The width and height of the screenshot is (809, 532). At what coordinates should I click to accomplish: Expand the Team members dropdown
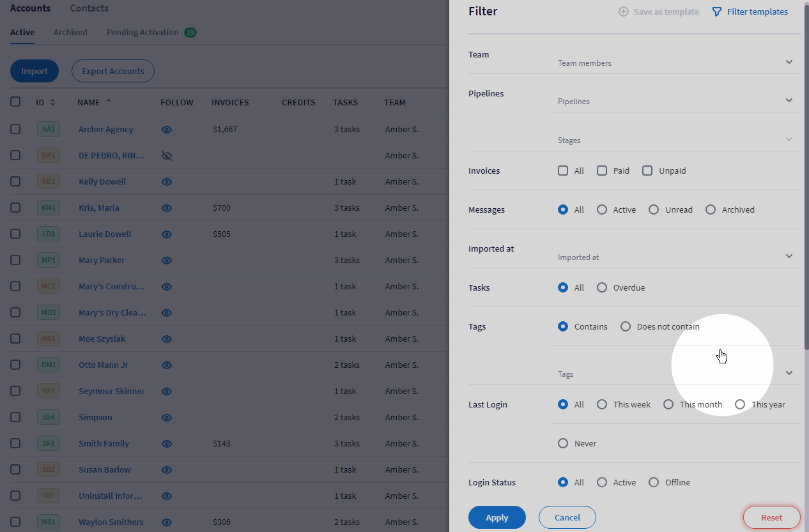tap(674, 62)
